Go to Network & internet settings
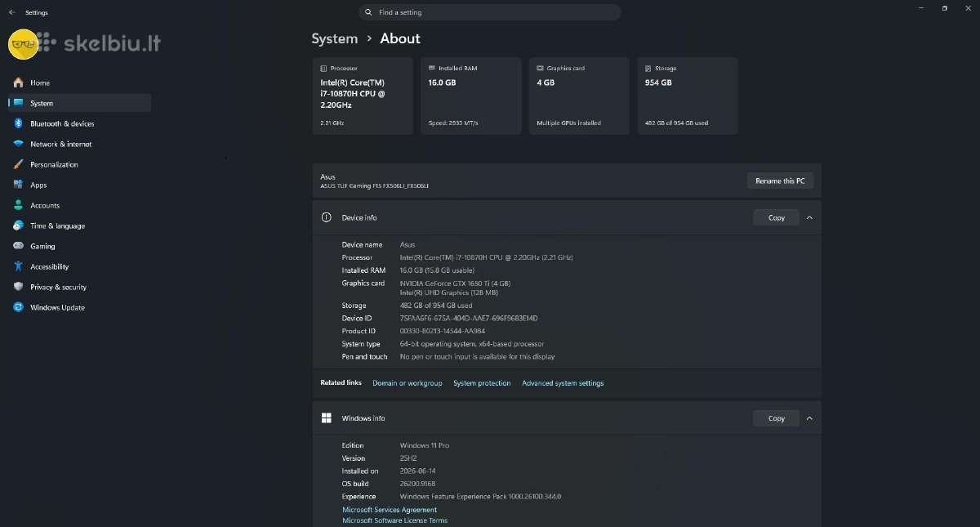This screenshot has height=527, width=980. [x=79, y=144]
